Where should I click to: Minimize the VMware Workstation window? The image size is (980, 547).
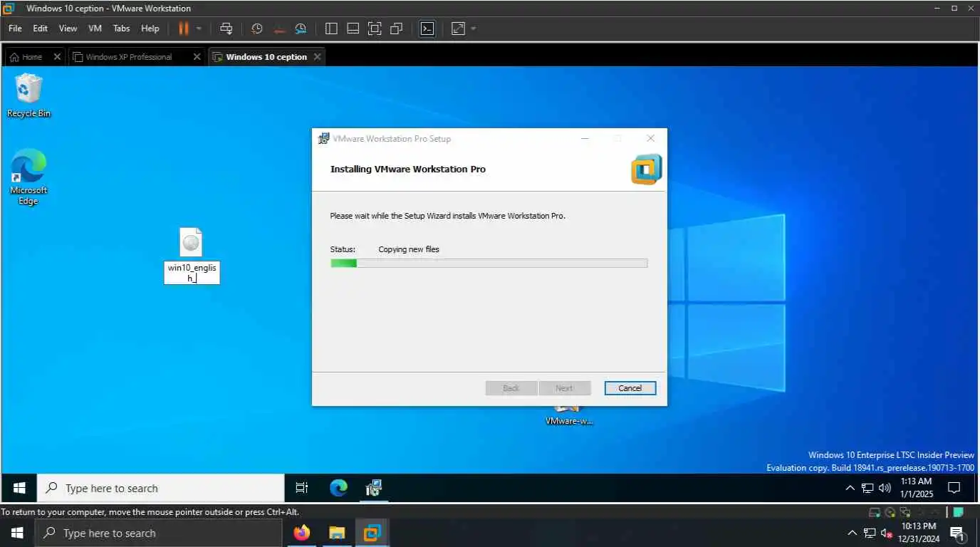coord(936,9)
